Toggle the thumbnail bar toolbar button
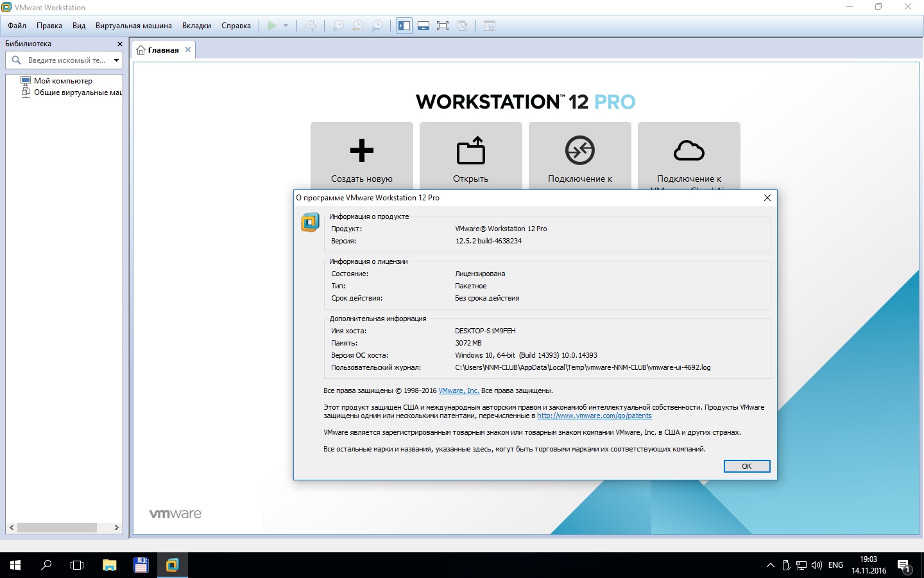Screen dimensions: 924x578 (x=424, y=26)
